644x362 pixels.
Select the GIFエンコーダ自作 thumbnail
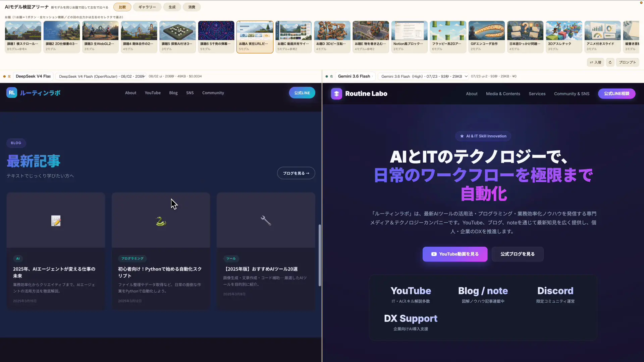(x=487, y=37)
